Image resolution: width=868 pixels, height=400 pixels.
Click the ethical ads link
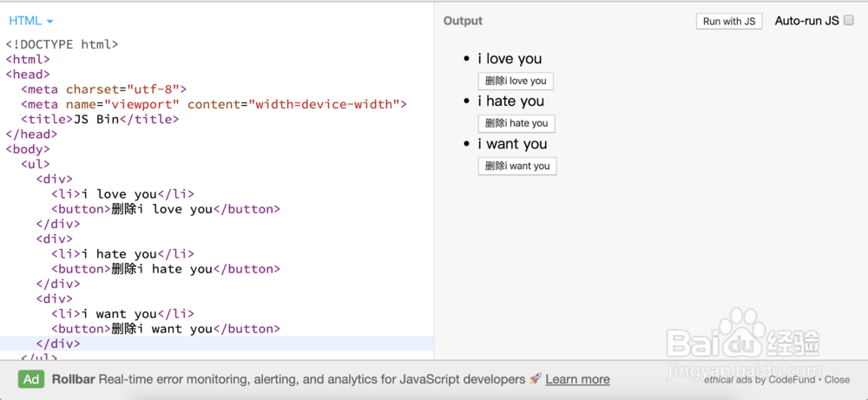click(727, 380)
